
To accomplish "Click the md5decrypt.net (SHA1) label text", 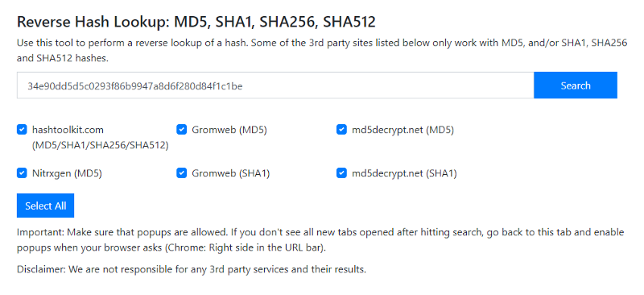I will (404, 173).
